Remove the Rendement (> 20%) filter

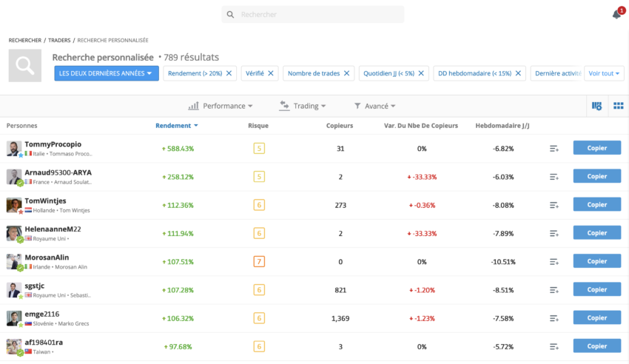(229, 73)
